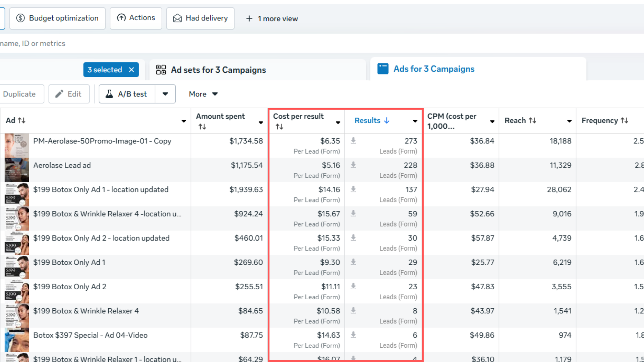Select Botox $397 Special - Ad 04-Video name
644x362 pixels.
[90, 335]
